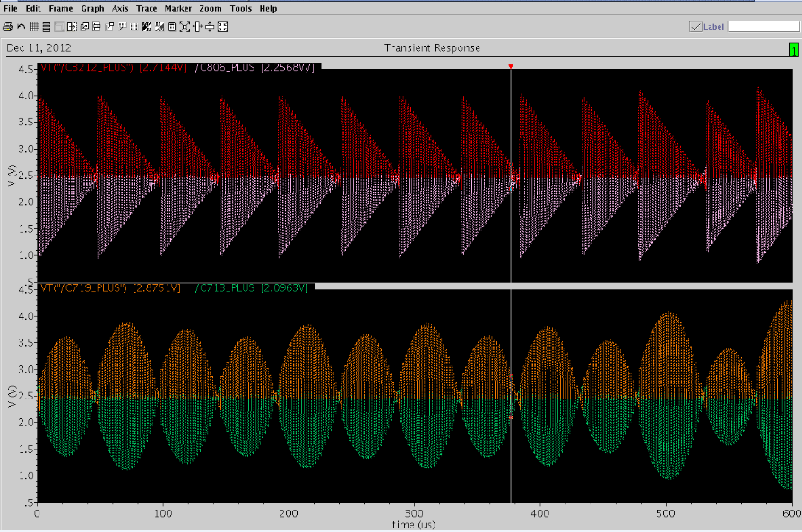Screen dimensions: 802x532
Task: Open the File menu
Action: [x=11, y=8]
